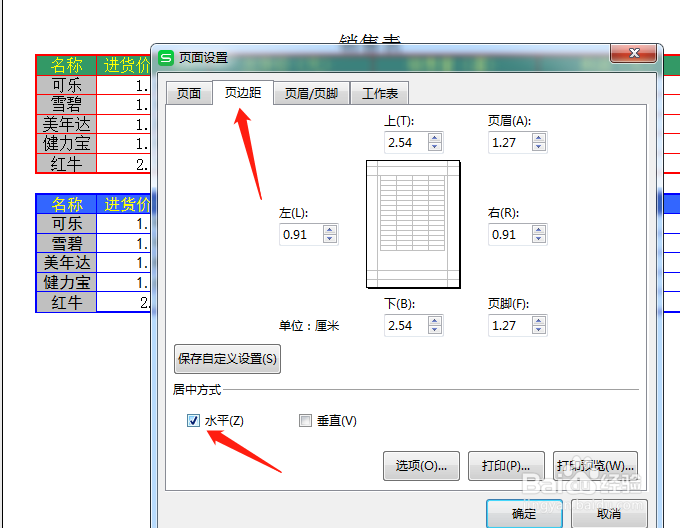The height and width of the screenshot is (528, 680).
Task: Click 可乐 cell in the blue table
Action: (x=66, y=224)
